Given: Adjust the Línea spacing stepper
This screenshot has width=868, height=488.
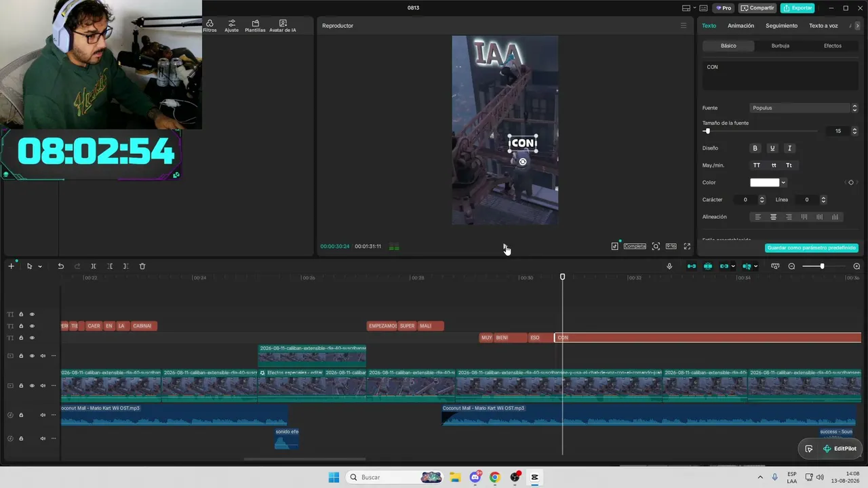Looking at the screenshot, I should click(823, 200).
